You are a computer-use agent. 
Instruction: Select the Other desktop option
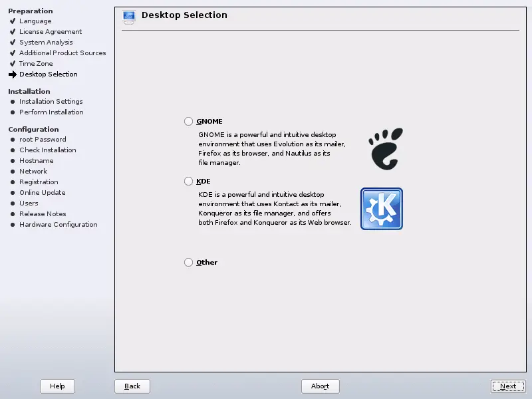coord(188,263)
